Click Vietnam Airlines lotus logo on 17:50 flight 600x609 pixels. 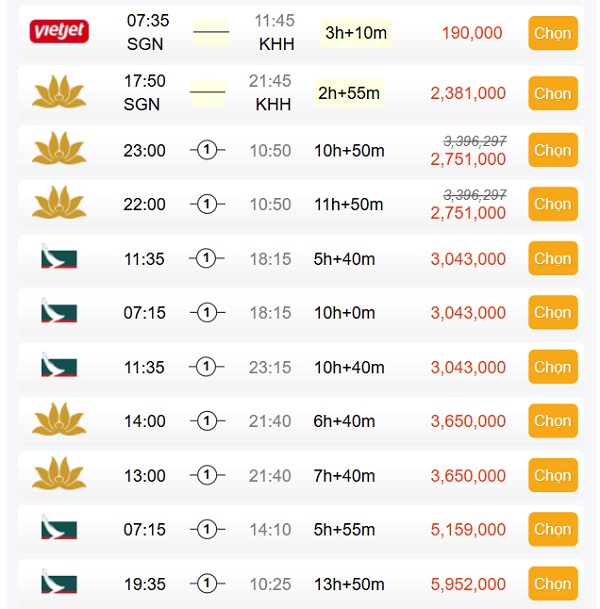point(59,93)
